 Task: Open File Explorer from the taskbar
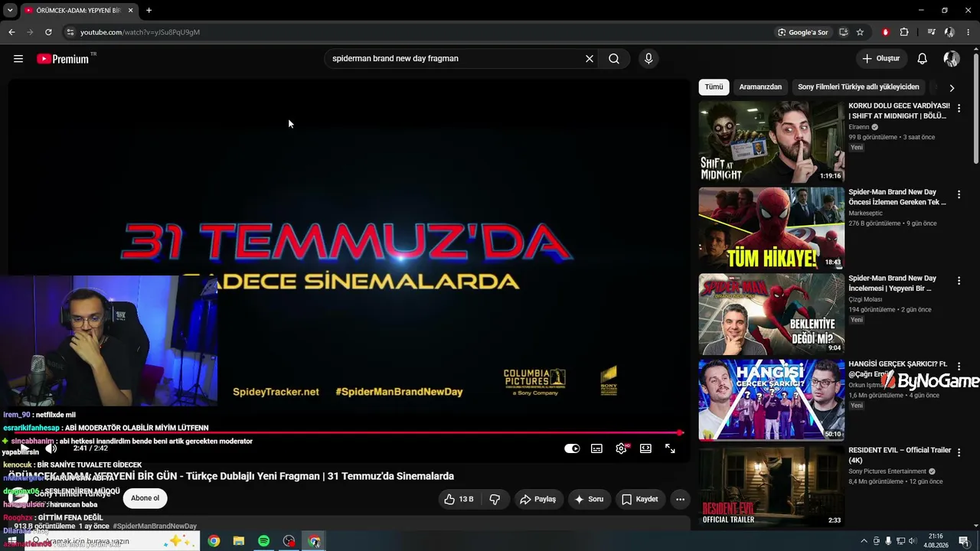[239, 541]
